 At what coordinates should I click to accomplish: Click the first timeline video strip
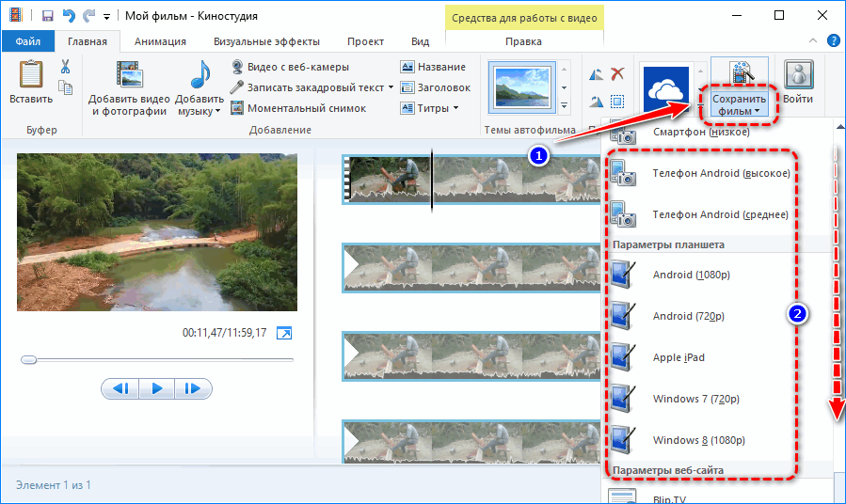471,180
